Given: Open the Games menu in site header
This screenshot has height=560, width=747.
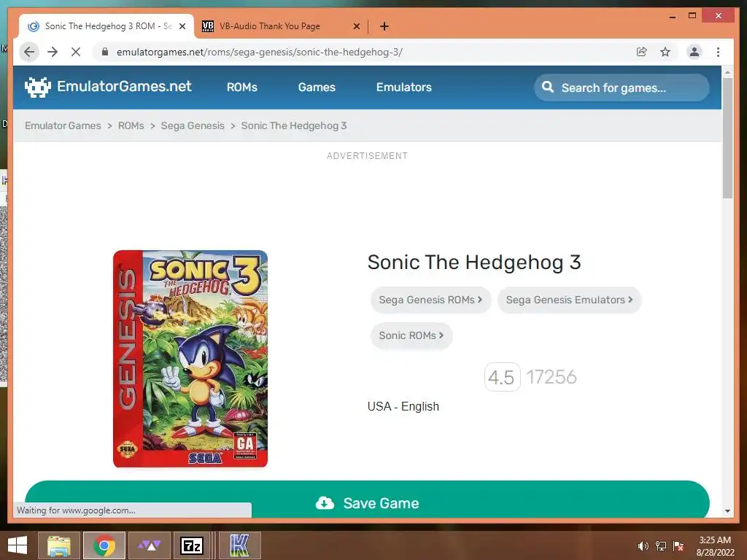Looking at the screenshot, I should point(317,87).
